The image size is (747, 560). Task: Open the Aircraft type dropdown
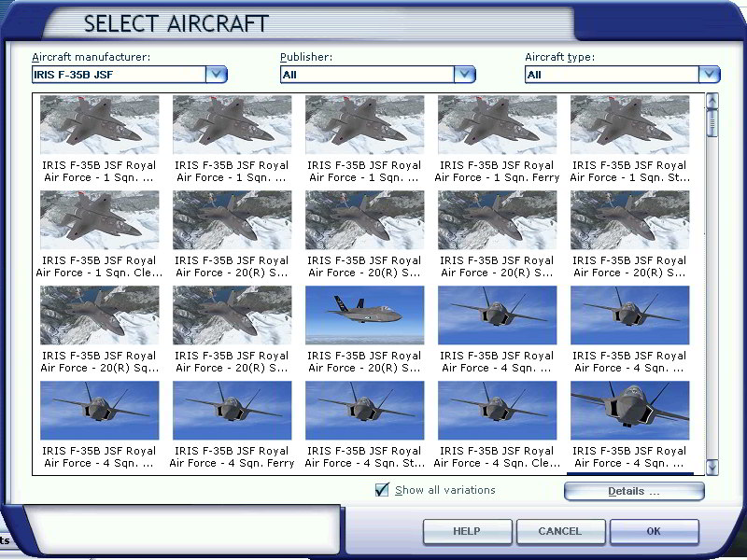coord(709,75)
